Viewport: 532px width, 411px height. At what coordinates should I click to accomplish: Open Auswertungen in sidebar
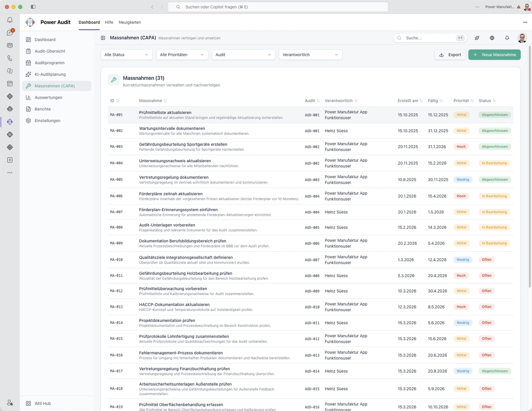[57, 97]
